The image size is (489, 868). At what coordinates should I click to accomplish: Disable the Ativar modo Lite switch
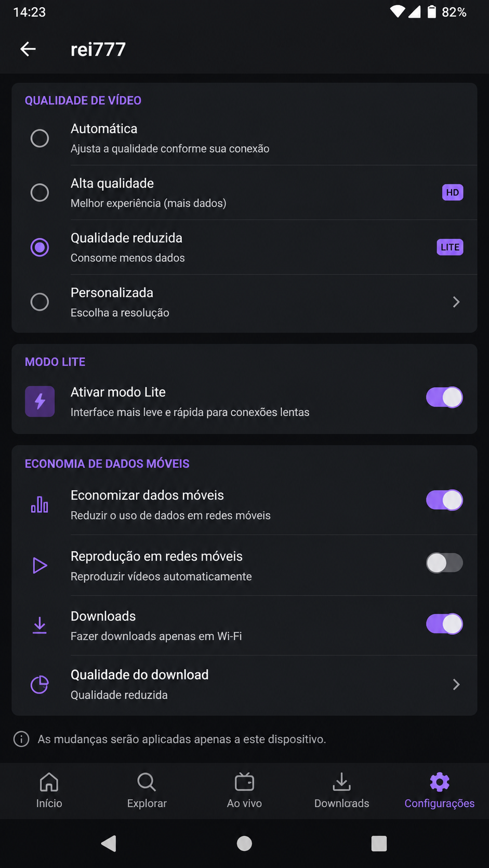click(444, 398)
